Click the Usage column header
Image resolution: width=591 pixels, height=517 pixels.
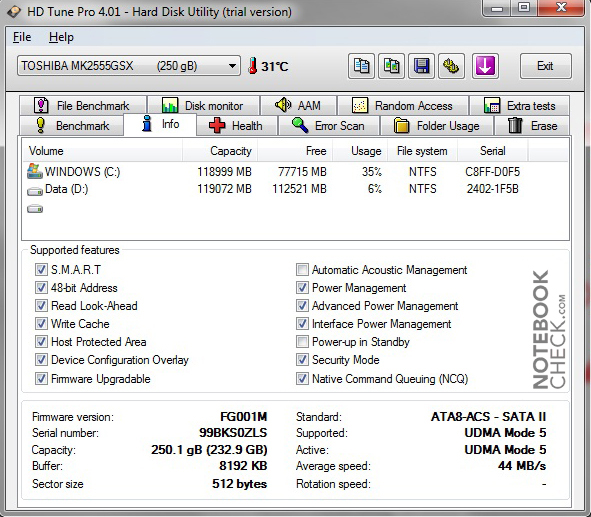360,151
